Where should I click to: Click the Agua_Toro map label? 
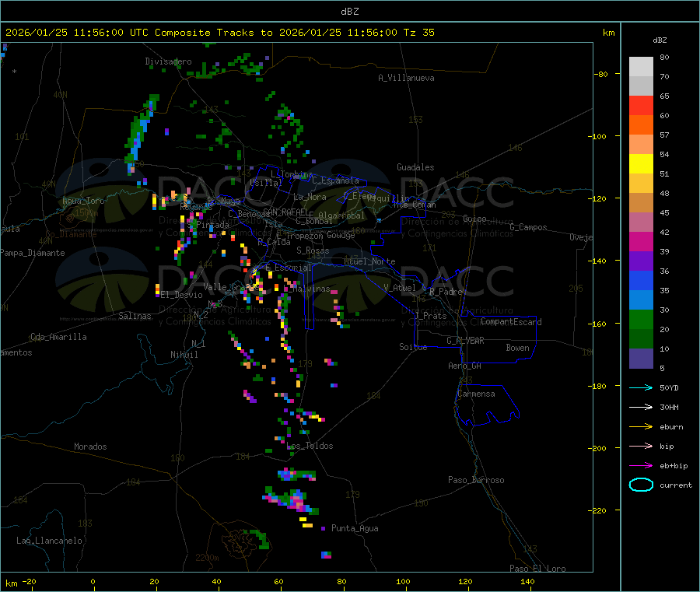(83, 201)
